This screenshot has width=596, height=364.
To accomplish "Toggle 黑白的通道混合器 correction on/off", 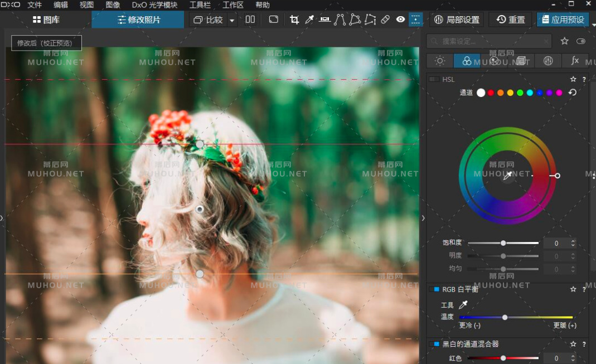I will coord(434,344).
